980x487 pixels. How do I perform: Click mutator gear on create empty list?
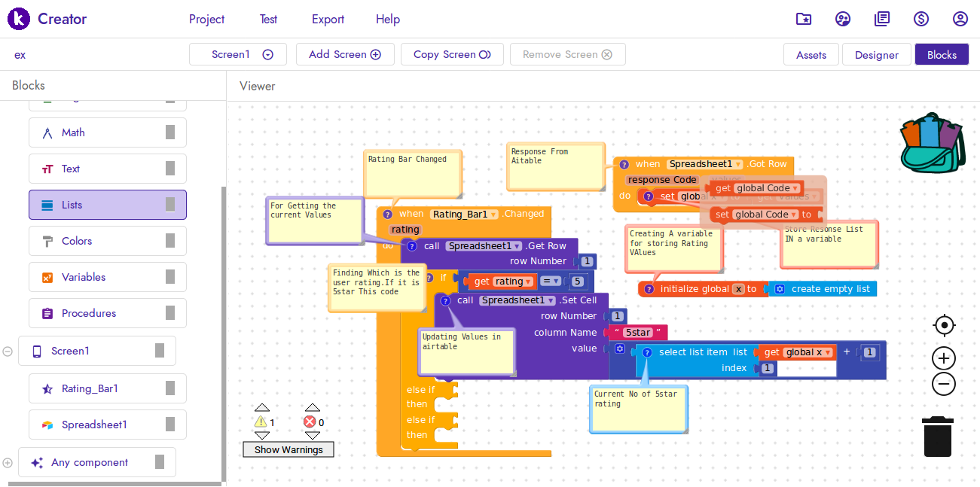click(x=780, y=289)
